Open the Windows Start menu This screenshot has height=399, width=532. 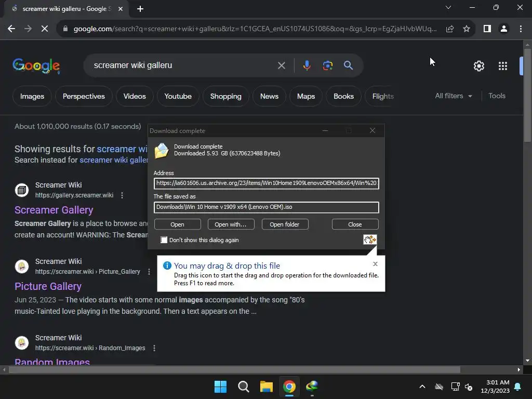[220, 387]
